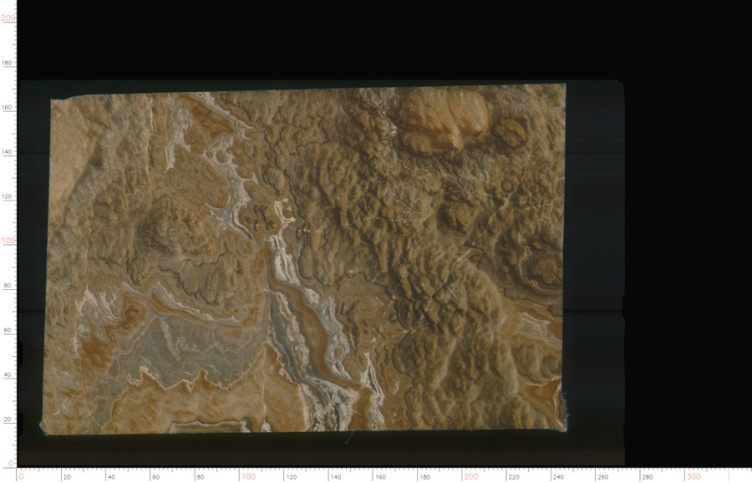The width and height of the screenshot is (752, 483).
Task: Click the 260 tick on horizontal ruler
Action: tap(603, 477)
